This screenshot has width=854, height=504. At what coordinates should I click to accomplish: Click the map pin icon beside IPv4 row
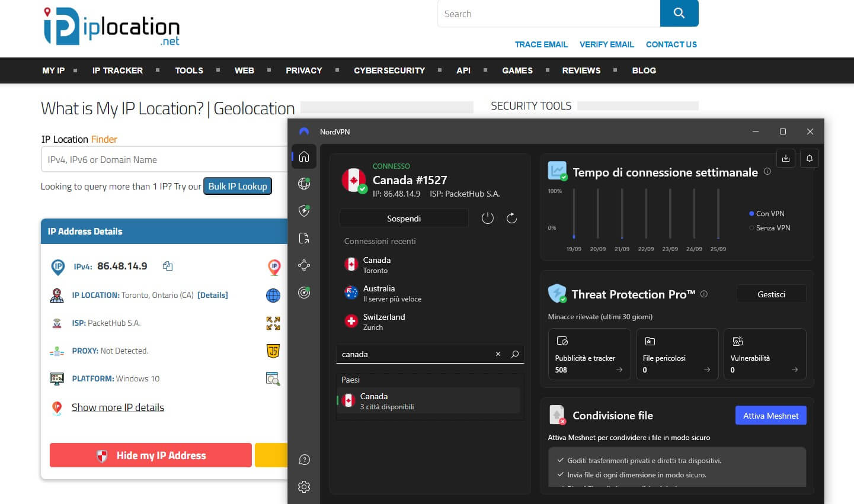coord(274,268)
